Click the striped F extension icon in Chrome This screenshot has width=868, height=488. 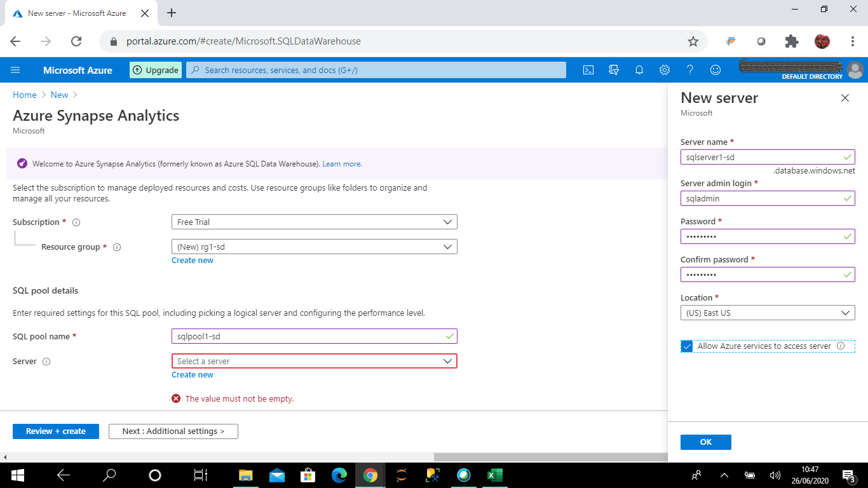pos(731,41)
